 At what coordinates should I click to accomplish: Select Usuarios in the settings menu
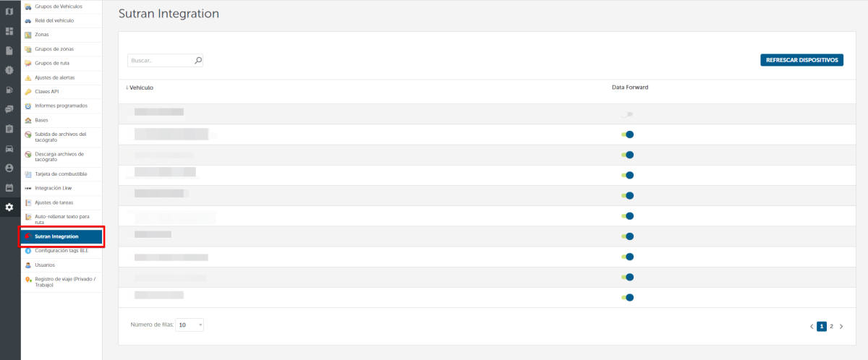(45, 265)
